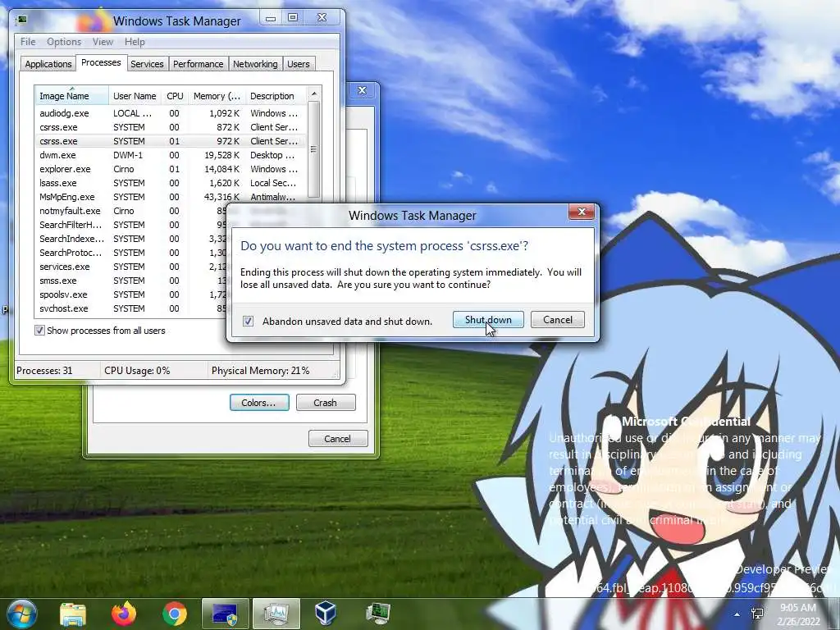Click Task Manager taskbar button

click(276, 614)
